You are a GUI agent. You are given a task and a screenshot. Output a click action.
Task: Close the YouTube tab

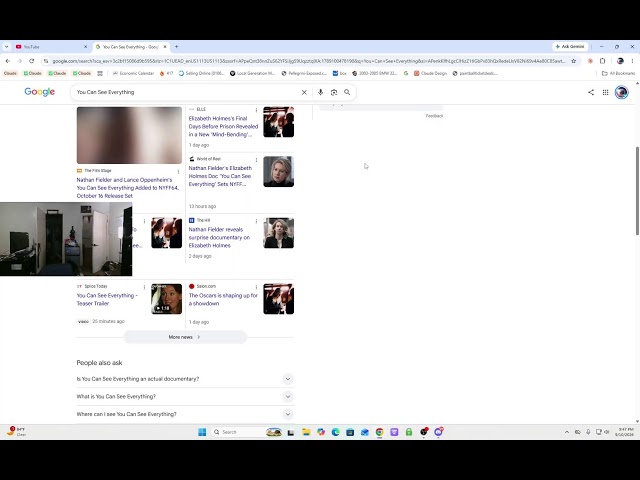point(85,47)
